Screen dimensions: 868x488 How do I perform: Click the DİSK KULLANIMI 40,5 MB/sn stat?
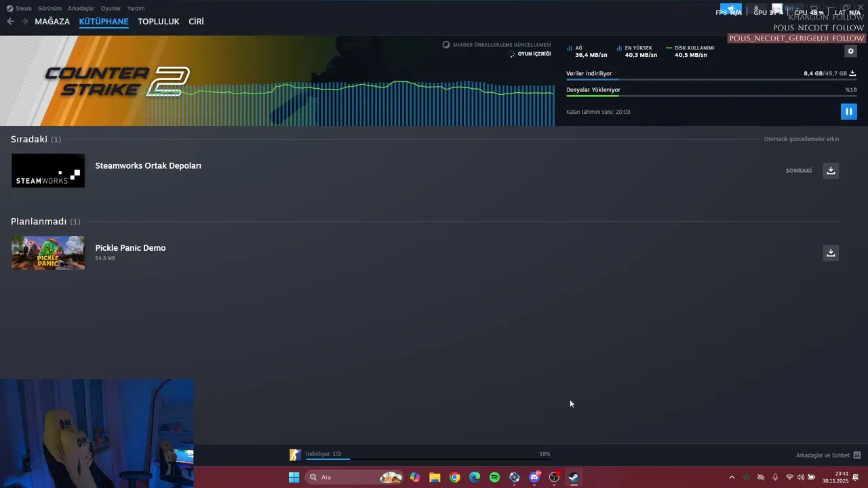click(690, 52)
